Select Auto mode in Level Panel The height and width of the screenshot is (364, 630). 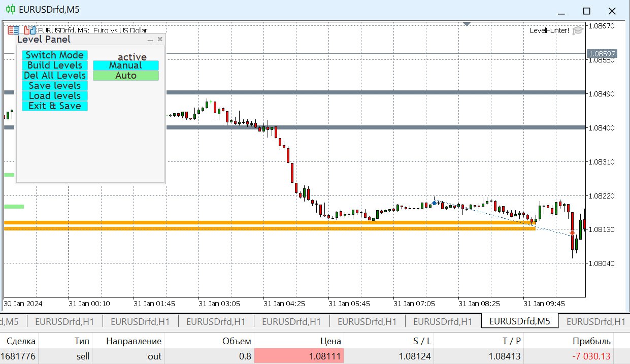pos(125,76)
